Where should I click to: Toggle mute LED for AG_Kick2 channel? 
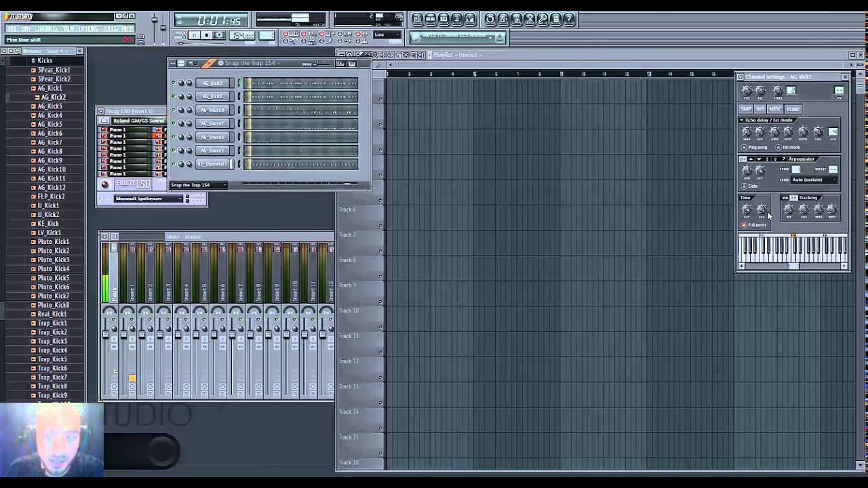click(173, 83)
